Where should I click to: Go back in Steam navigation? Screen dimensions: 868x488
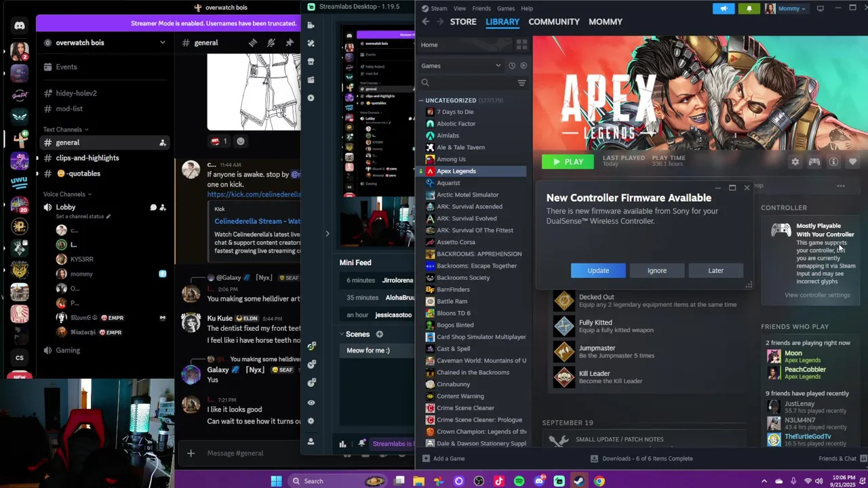click(425, 22)
